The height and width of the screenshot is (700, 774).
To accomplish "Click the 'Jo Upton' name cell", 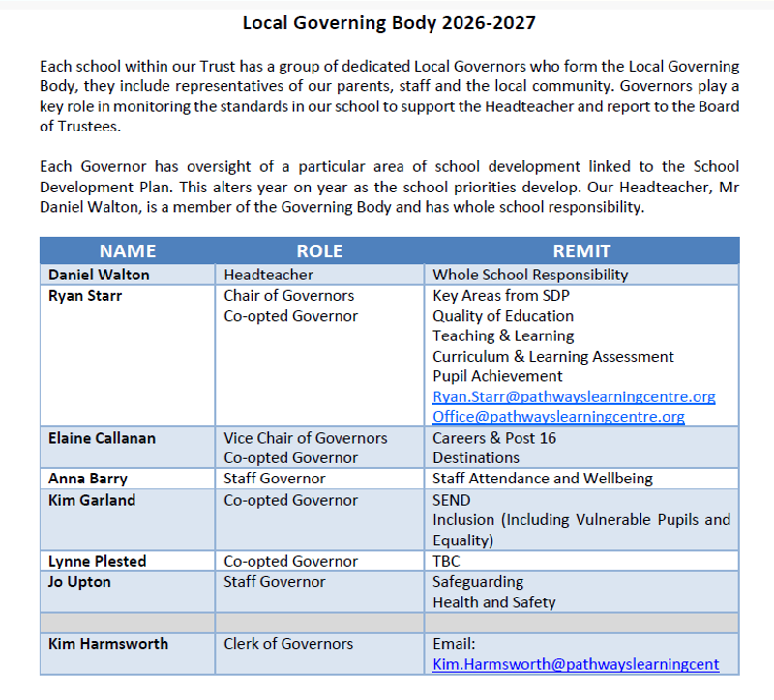I will tap(128, 592).
